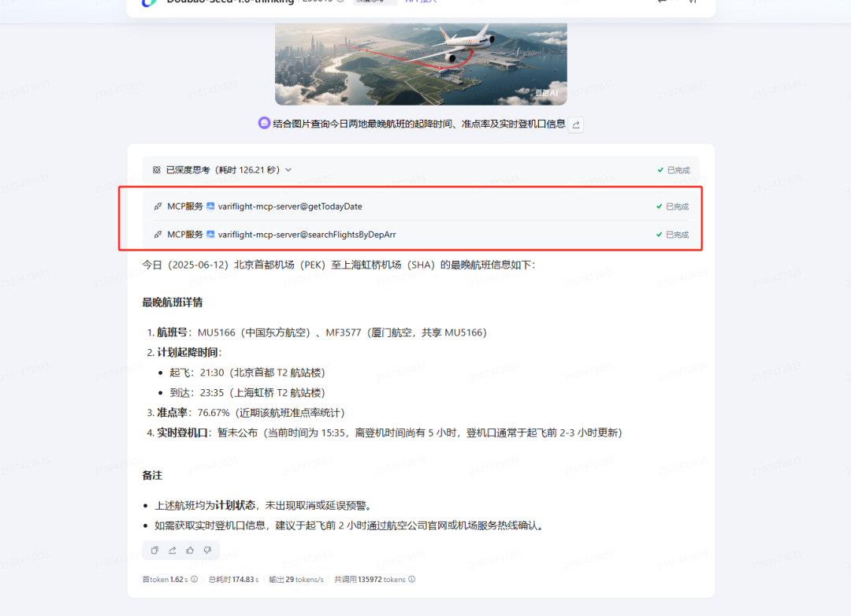
Task: Expand the variflight getTodayDate MCP service row
Action: (x=421, y=206)
